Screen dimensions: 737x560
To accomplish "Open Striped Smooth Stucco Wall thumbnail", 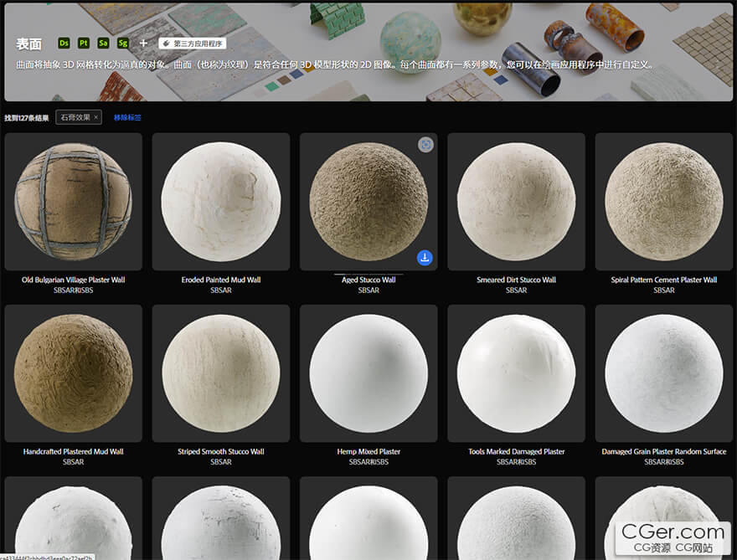I will (x=221, y=373).
